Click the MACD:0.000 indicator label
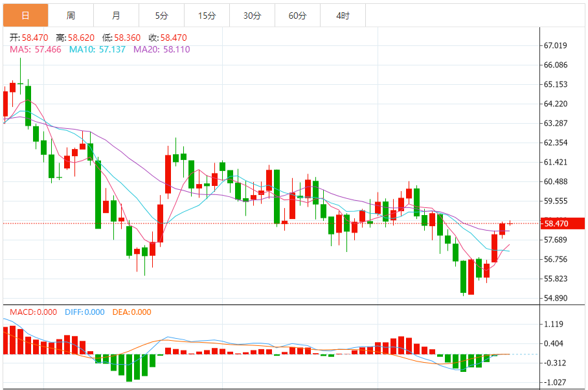The height and width of the screenshot is (390, 588). click(x=34, y=312)
